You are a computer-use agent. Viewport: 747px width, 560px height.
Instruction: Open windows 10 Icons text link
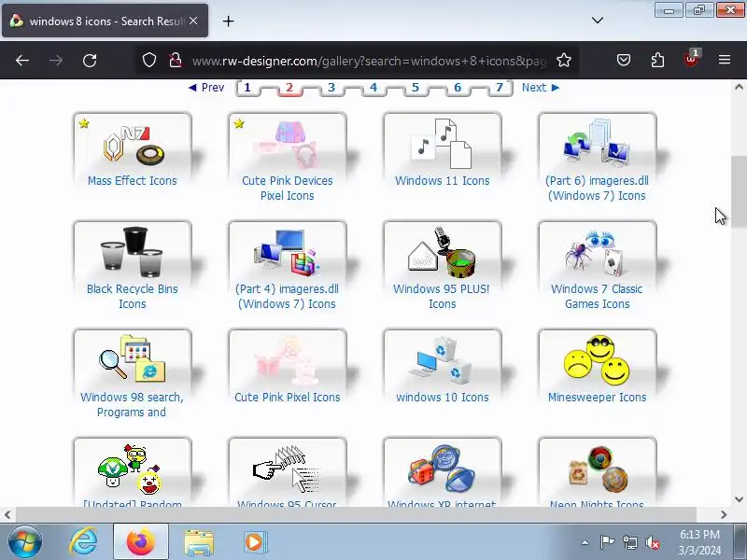pyautogui.click(x=442, y=398)
